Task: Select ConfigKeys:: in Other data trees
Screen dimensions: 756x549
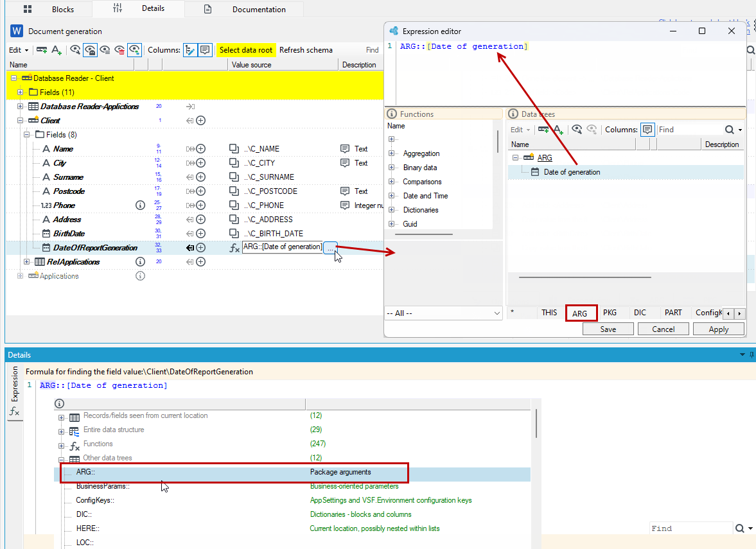Action: click(95, 500)
